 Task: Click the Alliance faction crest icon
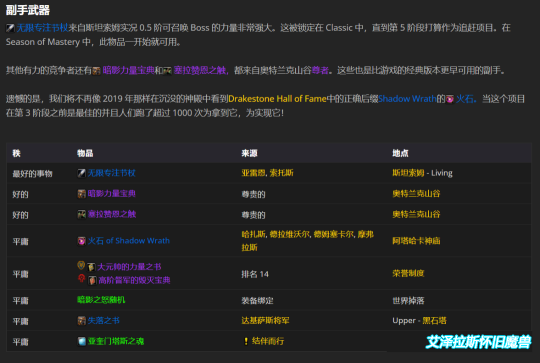coord(81,265)
